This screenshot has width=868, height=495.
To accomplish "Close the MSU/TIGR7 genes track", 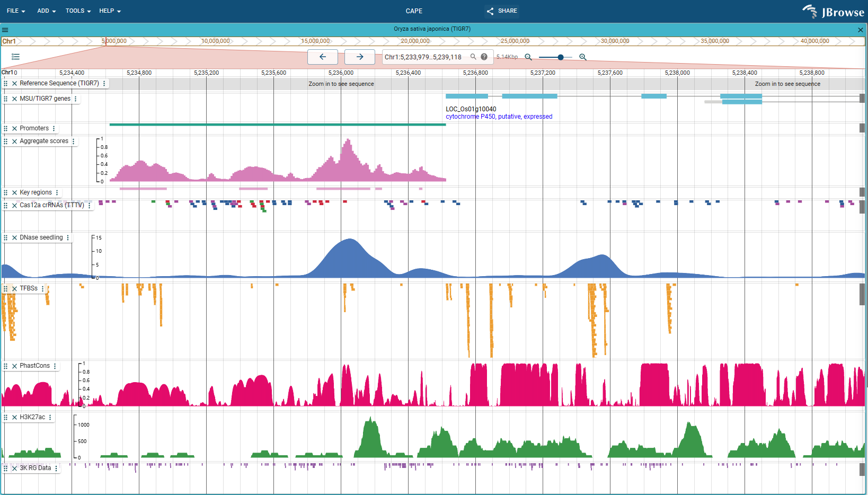I will pos(14,99).
